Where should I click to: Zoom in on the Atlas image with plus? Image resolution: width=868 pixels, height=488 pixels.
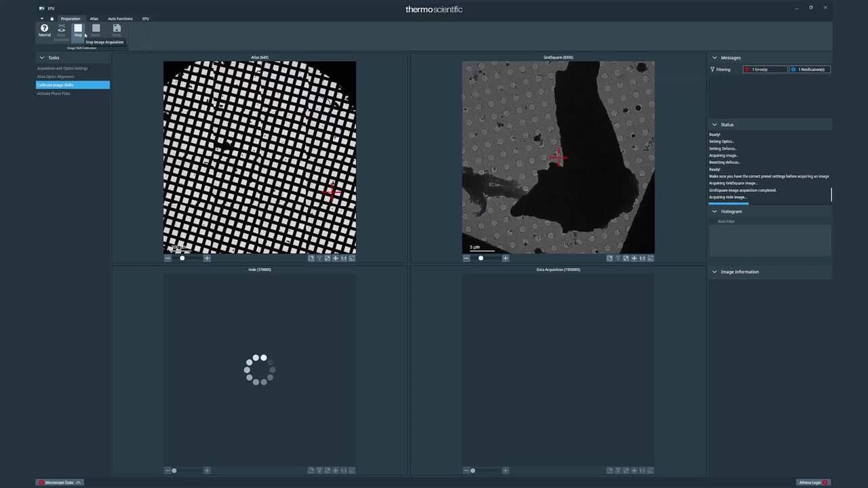[x=207, y=258]
